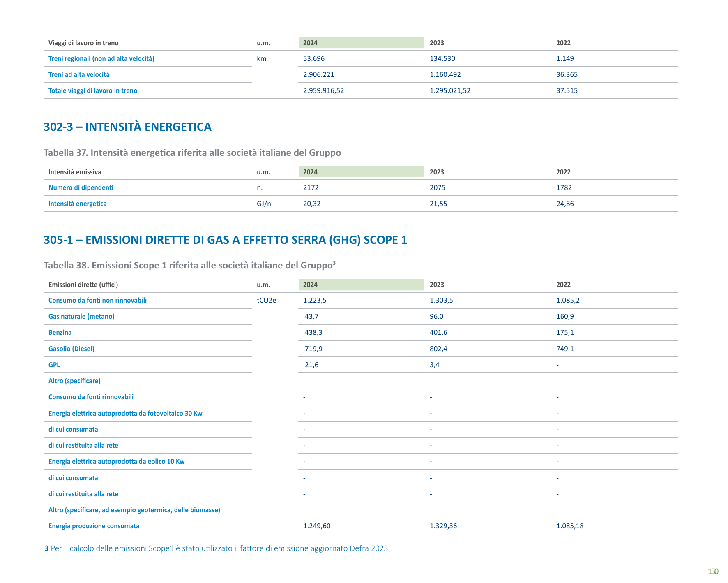Click the page number 130
The height and width of the screenshot is (583, 728).
tap(713, 571)
